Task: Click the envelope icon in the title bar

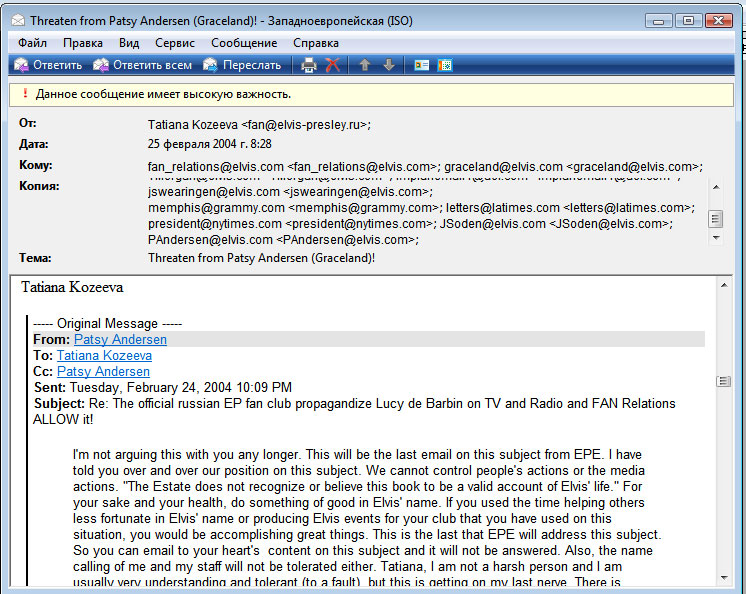Action: pyautogui.click(x=18, y=20)
